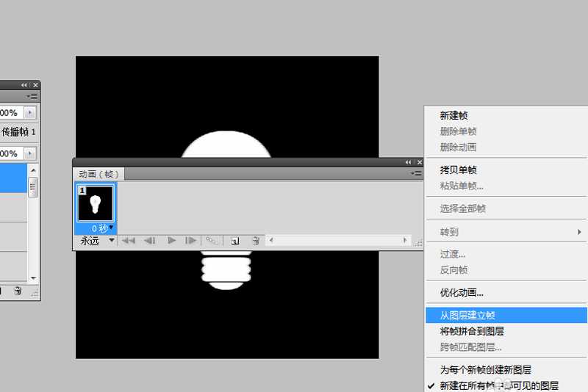Image resolution: width=588 pixels, height=392 pixels.
Task: Open the layers panel options menu icon
Action: coord(32,96)
